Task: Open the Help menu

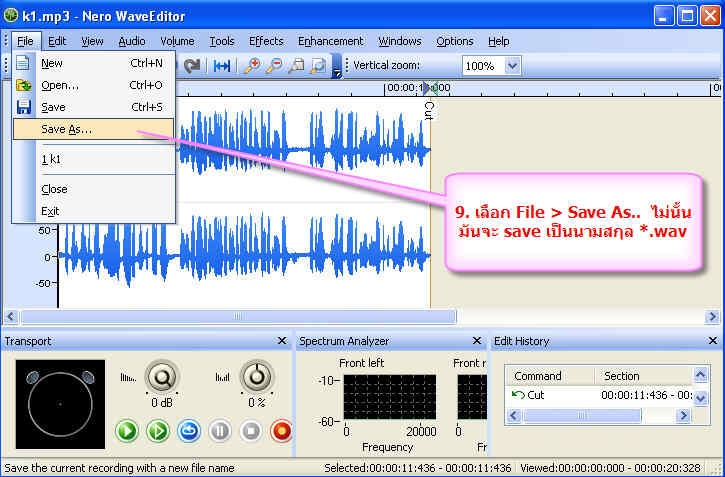Action: [x=498, y=41]
